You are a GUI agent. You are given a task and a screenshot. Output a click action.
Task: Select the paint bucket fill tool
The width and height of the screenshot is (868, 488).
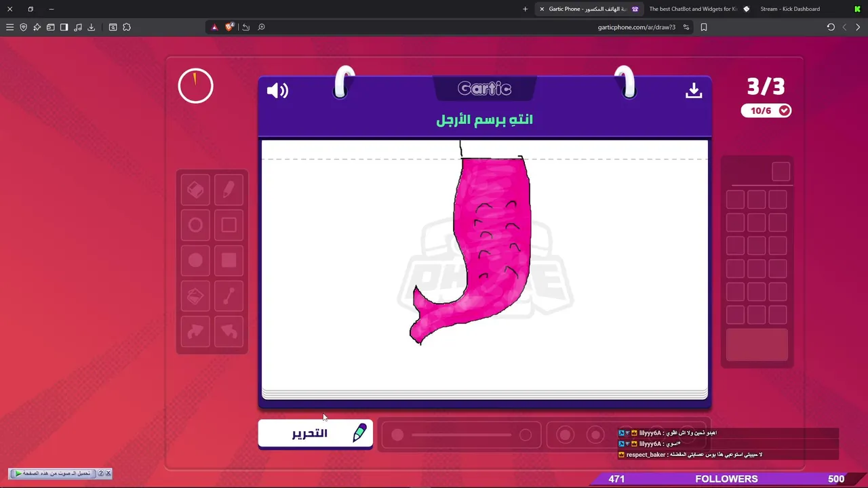click(195, 296)
